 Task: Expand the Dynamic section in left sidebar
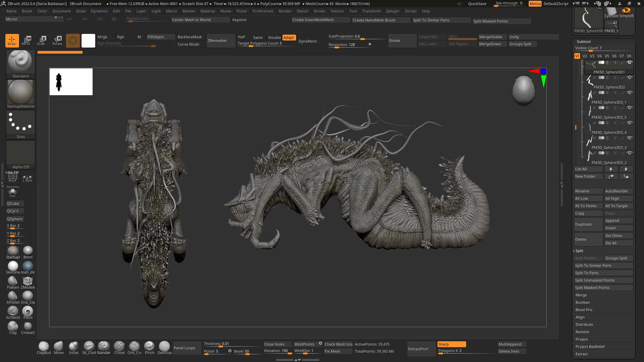pos(13,187)
